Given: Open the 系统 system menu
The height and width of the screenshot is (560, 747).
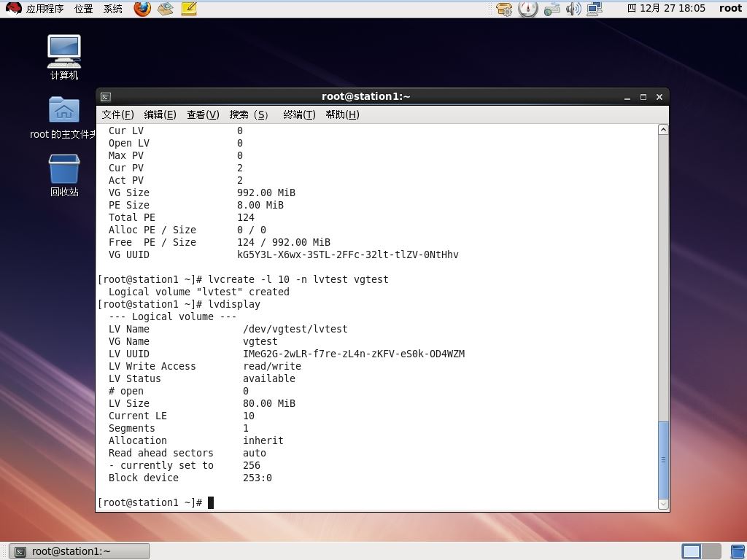Looking at the screenshot, I should coord(113,9).
